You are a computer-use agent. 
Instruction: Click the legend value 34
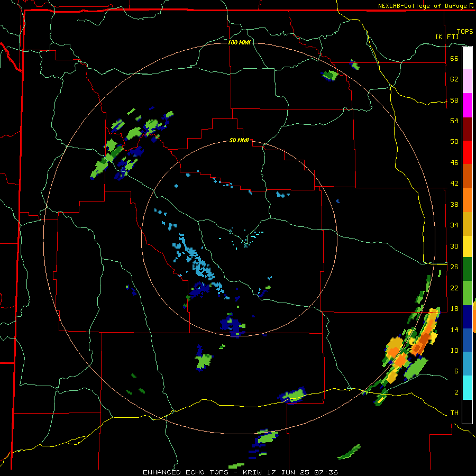(x=454, y=225)
